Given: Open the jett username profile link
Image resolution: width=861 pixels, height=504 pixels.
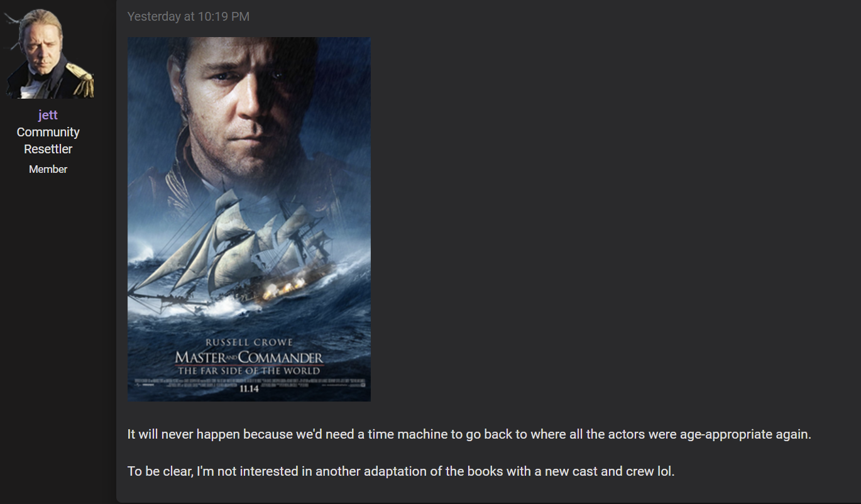Looking at the screenshot, I should click(x=48, y=115).
